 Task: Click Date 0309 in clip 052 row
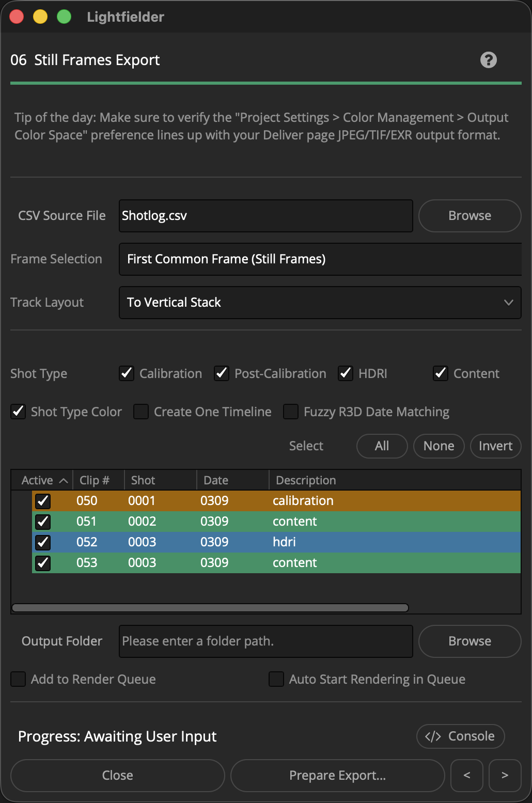[x=214, y=542]
